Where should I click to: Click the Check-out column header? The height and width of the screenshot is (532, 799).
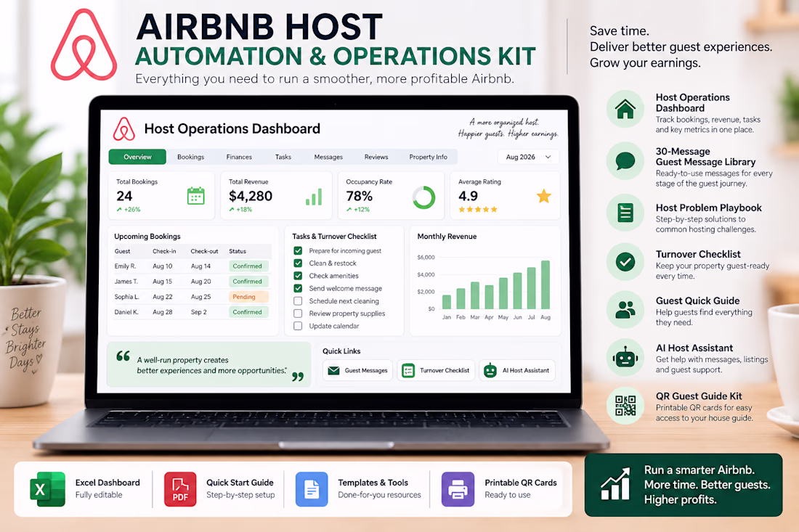(x=204, y=251)
